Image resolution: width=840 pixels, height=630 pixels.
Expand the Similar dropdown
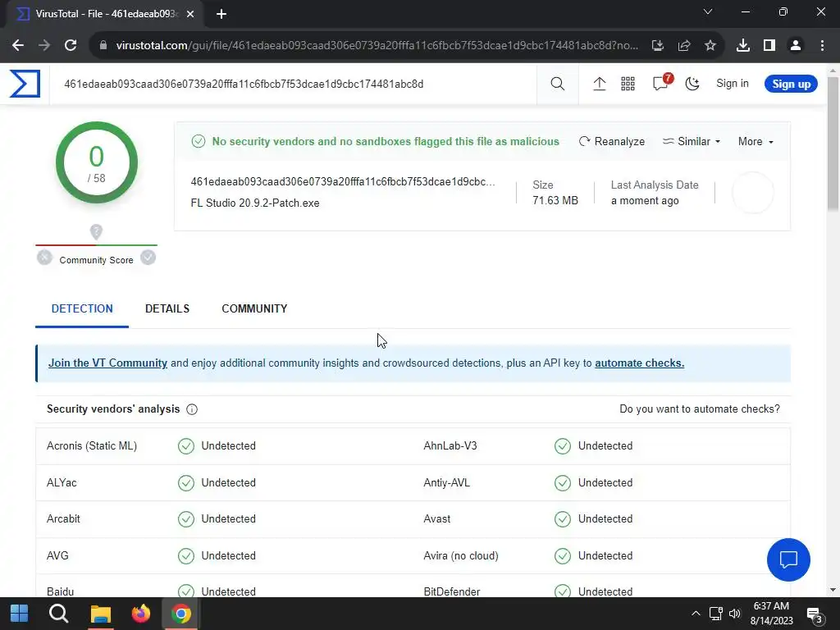point(692,141)
